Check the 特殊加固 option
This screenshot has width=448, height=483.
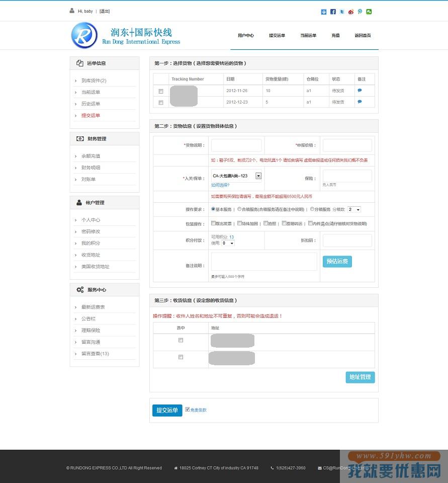(x=239, y=223)
